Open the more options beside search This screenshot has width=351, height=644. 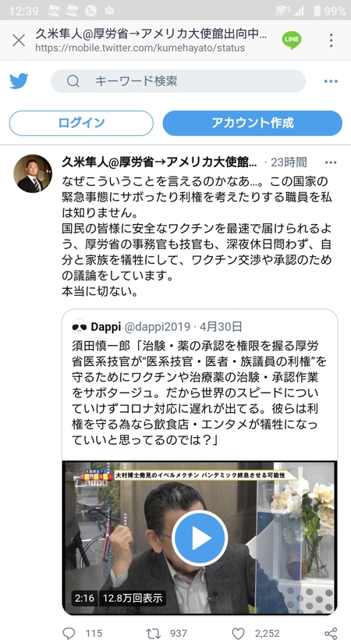331,81
